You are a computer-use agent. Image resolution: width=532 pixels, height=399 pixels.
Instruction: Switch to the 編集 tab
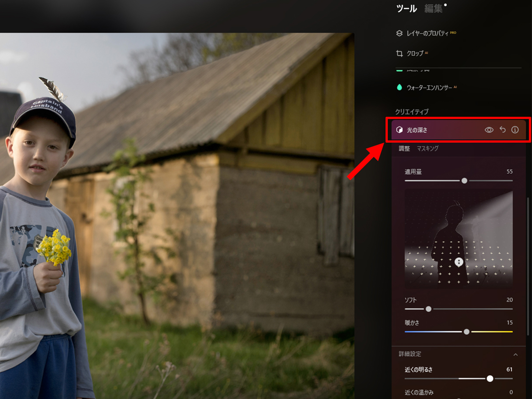tap(433, 9)
